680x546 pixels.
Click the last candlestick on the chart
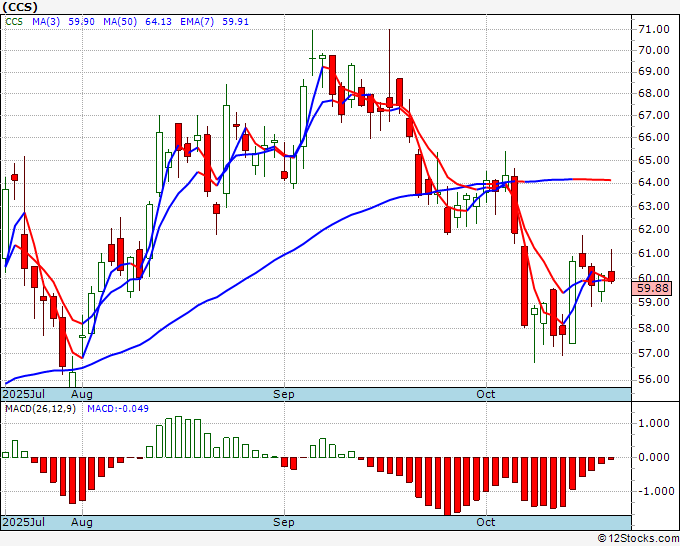(x=611, y=276)
